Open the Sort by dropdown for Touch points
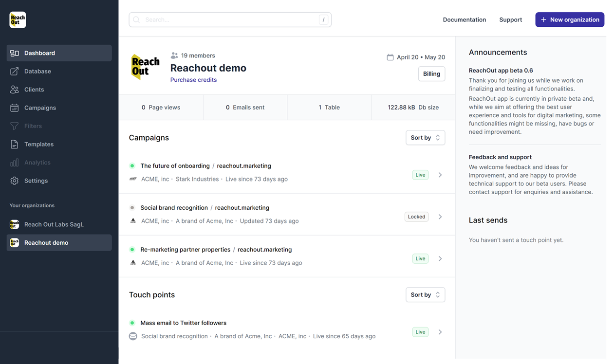The width and height of the screenshot is (614, 364). [425, 294]
